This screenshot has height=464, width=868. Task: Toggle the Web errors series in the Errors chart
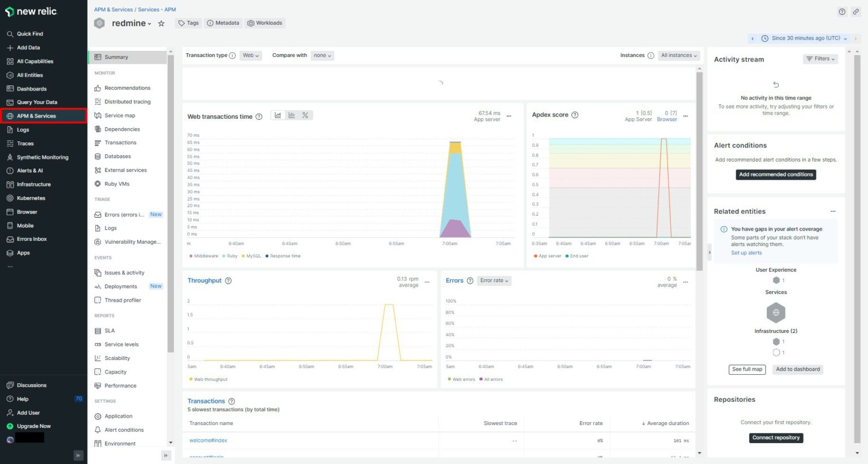coord(459,379)
